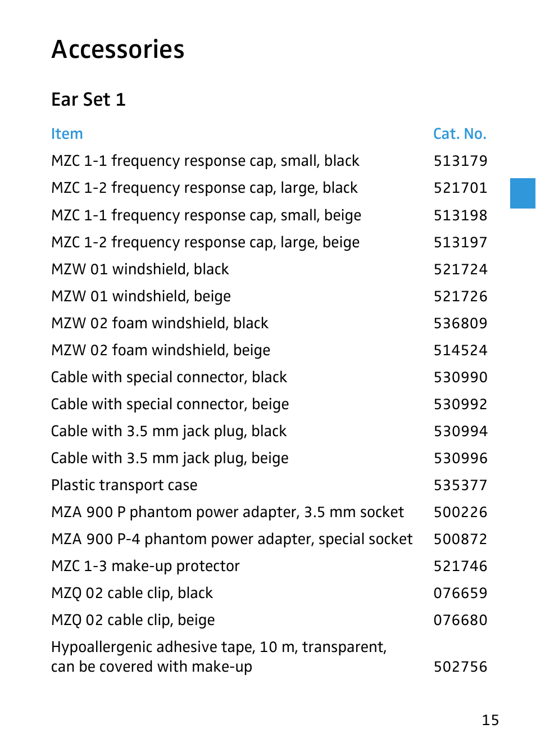Click the Item column header
The height and width of the screenshot is (756, 536).
coord(67,134)
